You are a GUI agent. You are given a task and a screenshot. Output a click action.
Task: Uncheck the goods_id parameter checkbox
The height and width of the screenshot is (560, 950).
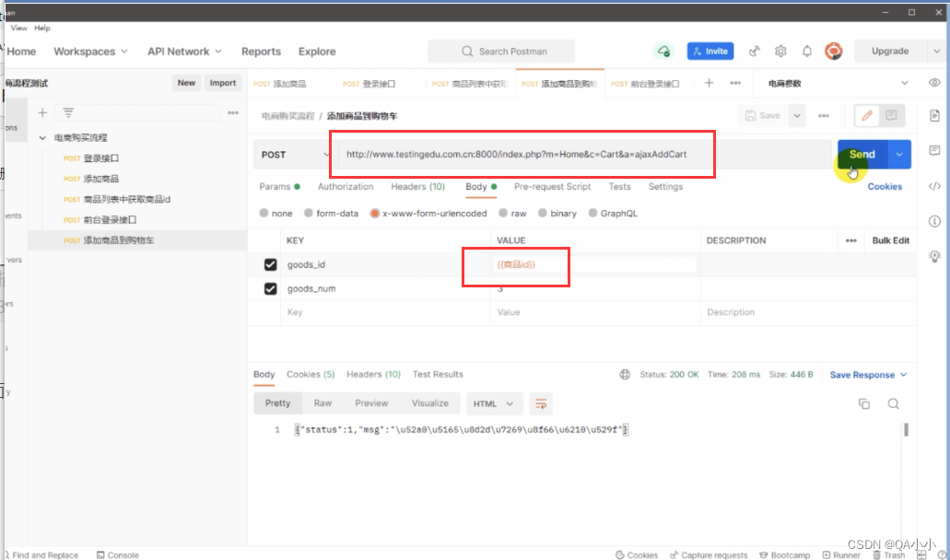coord(270,264)
